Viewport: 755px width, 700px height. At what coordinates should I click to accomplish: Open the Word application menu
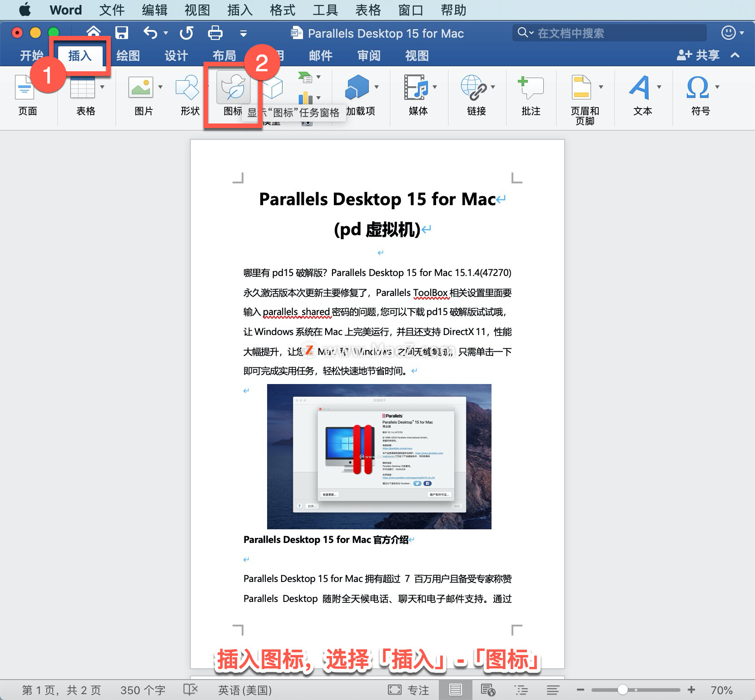point(66,10)
